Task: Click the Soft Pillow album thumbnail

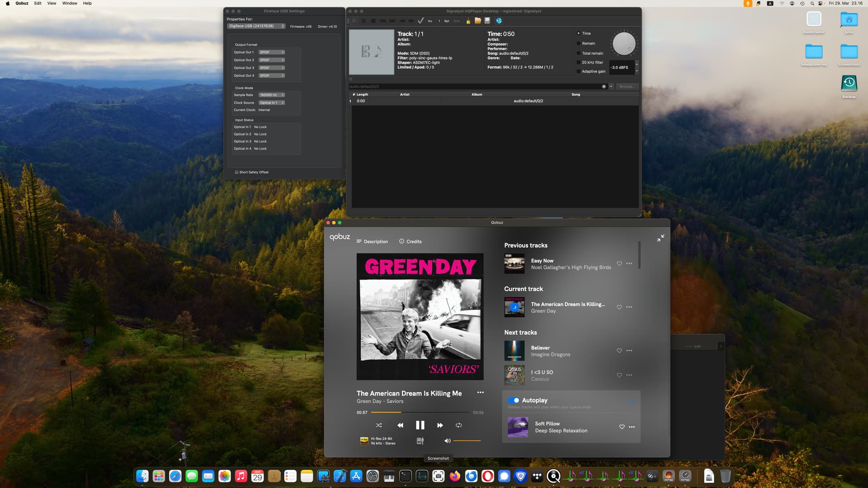Action: [518, 427]
